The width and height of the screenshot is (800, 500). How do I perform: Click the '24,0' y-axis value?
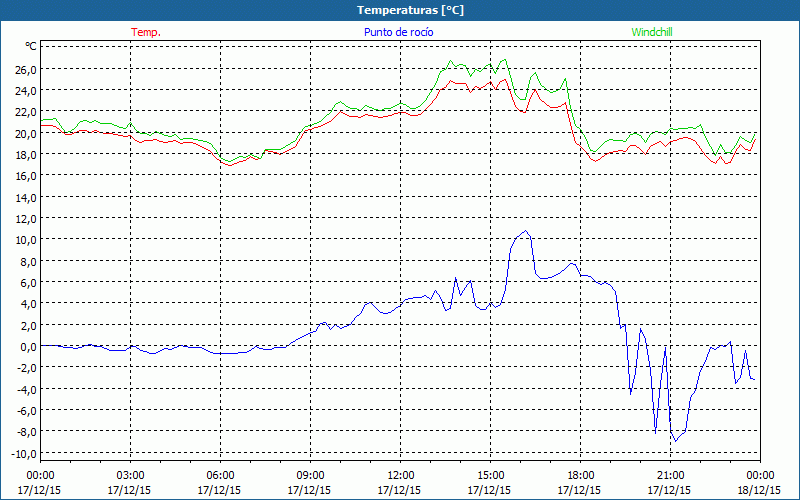point(26,91)
